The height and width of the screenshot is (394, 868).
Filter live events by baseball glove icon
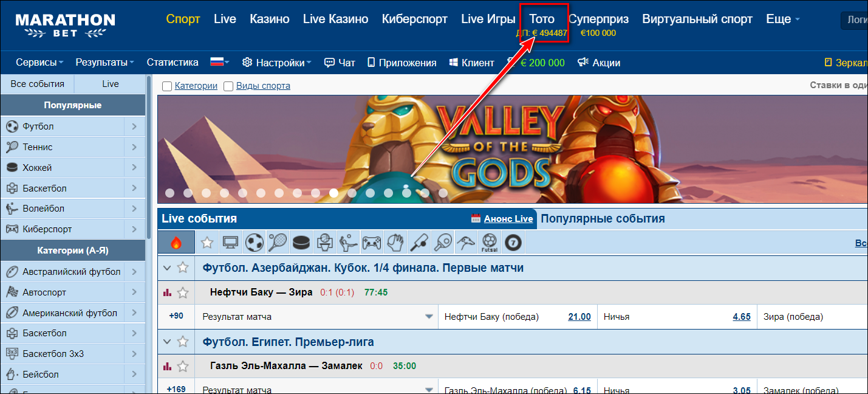[395, 243]
